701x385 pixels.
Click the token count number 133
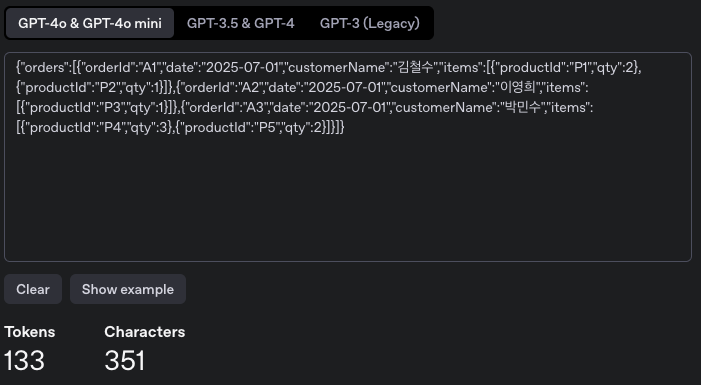24,360
